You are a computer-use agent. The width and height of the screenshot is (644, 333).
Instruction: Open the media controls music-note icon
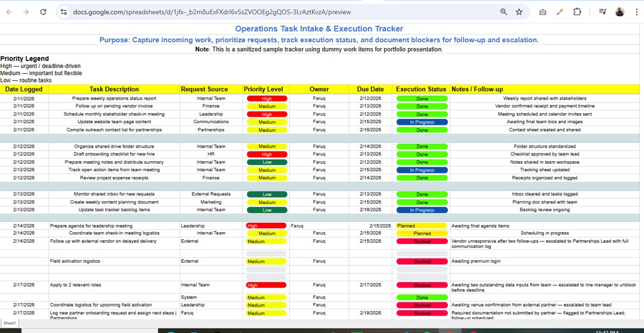pos(602,12)
